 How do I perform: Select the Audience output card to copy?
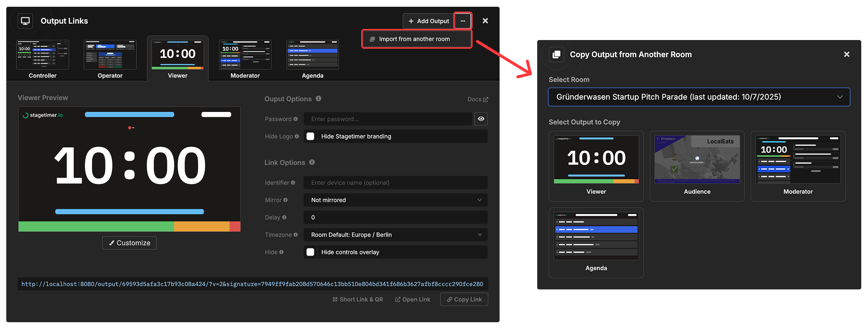[697, 166]
